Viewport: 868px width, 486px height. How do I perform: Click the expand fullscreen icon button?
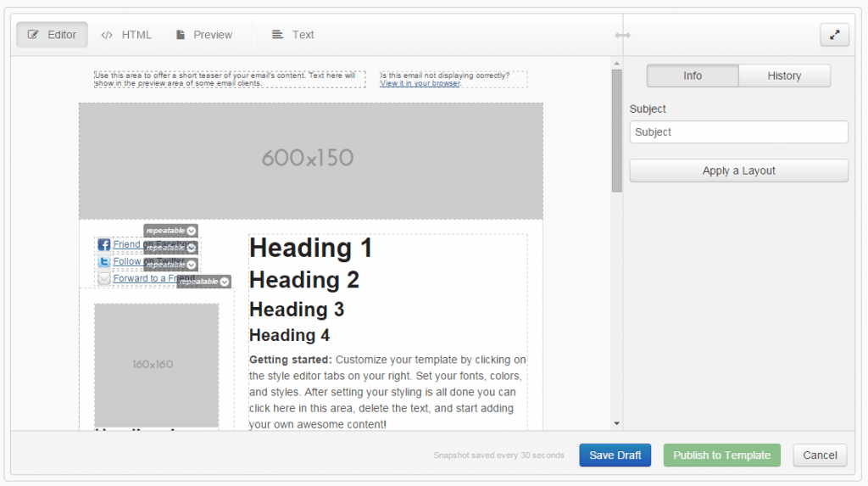click(x=835, y=35)
